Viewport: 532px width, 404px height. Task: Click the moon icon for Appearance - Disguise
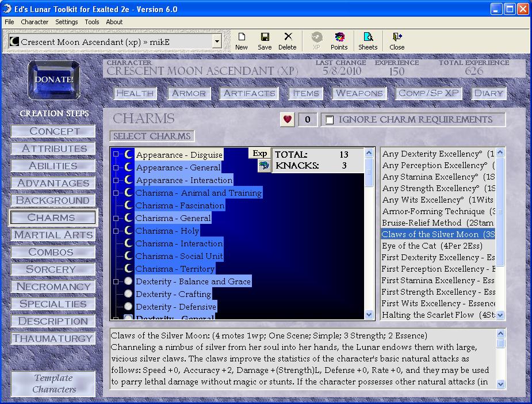coord(128,154)
